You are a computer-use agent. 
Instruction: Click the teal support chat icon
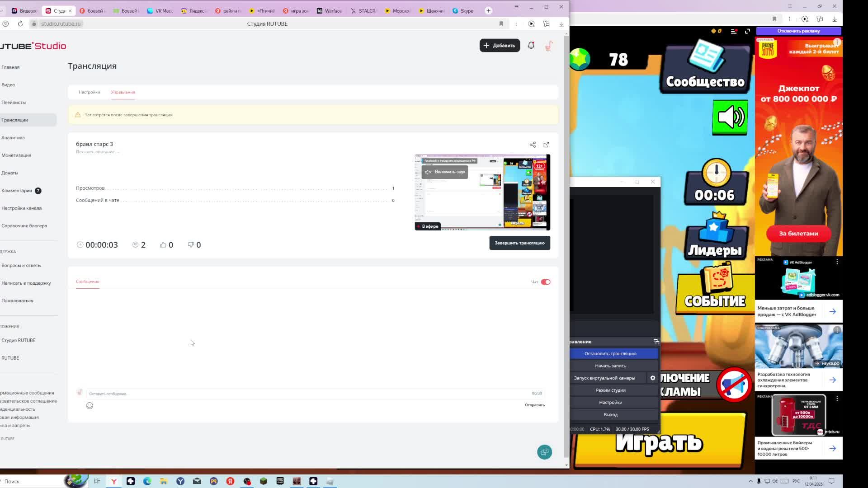pos(544,452)
